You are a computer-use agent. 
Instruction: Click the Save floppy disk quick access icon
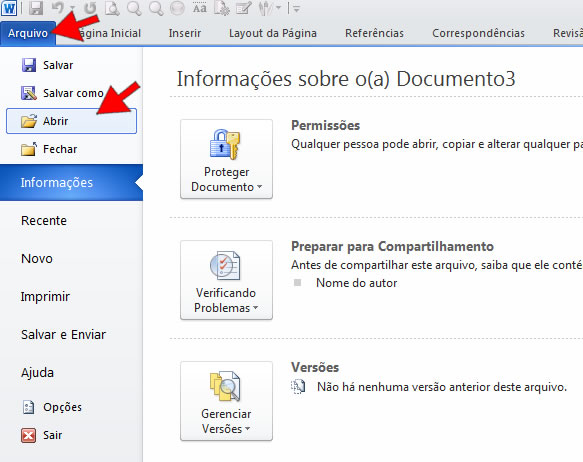[x=36, y=8]
